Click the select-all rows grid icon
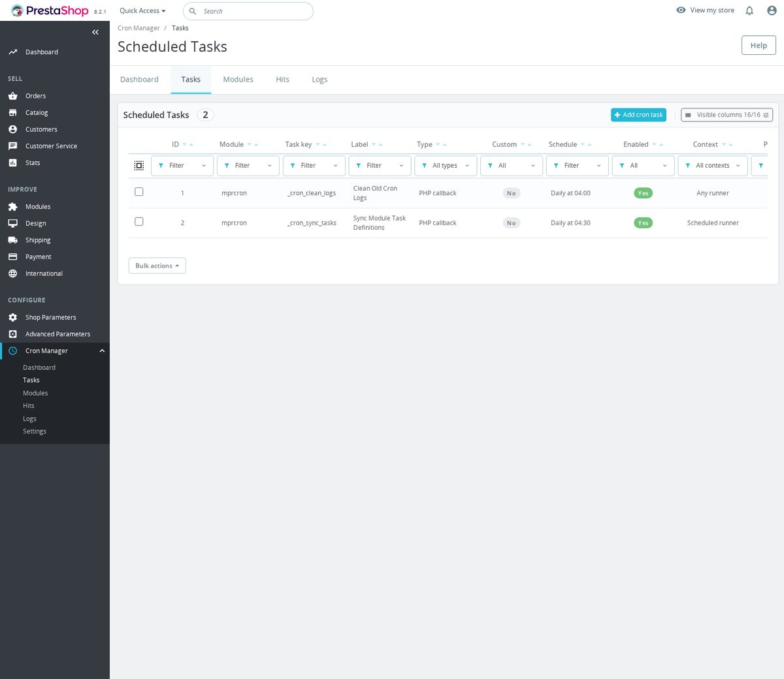 139,166
